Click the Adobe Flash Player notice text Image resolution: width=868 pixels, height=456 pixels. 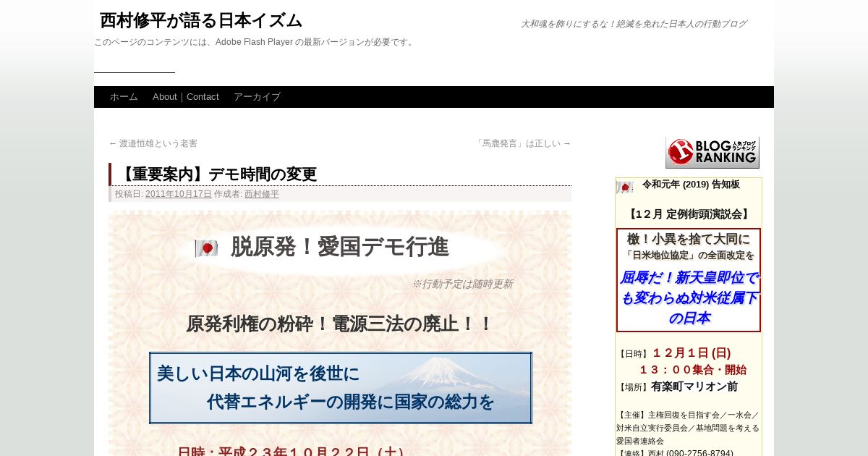click(x=255, y=42)
